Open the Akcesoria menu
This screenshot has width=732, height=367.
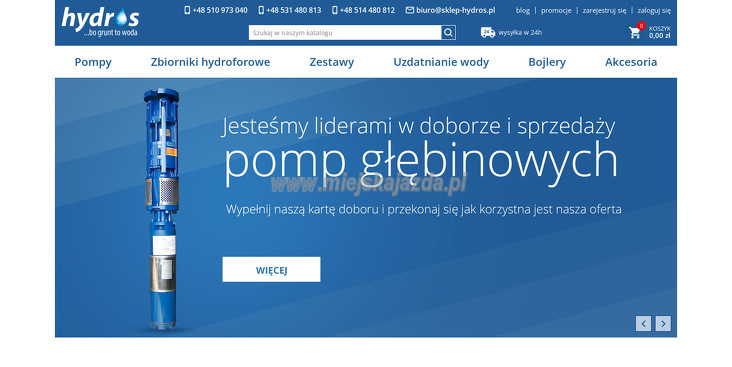[x=631, y=62]
